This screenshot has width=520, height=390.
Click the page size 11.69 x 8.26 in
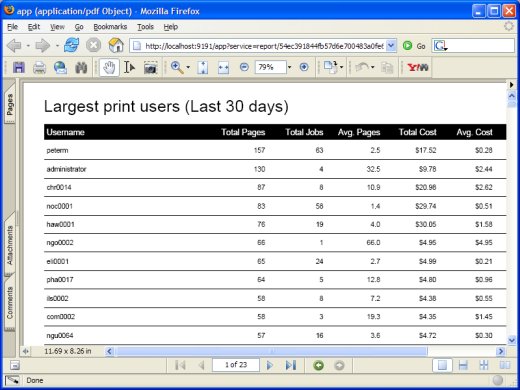tap(68, 351)
